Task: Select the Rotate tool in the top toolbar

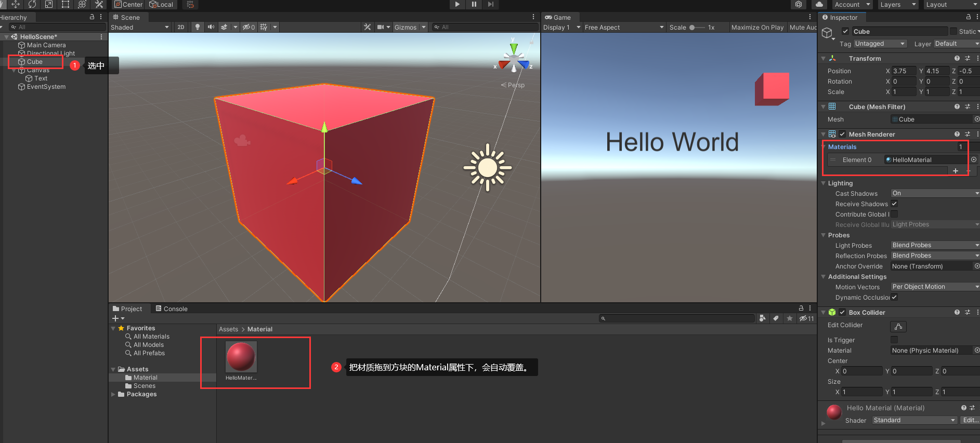Action: coord(32,4)
